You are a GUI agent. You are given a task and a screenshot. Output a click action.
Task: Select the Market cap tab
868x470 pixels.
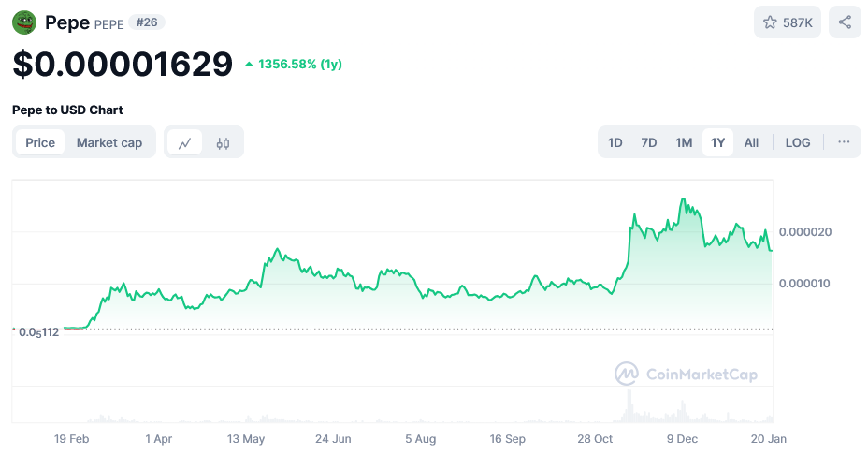(109, 142)
